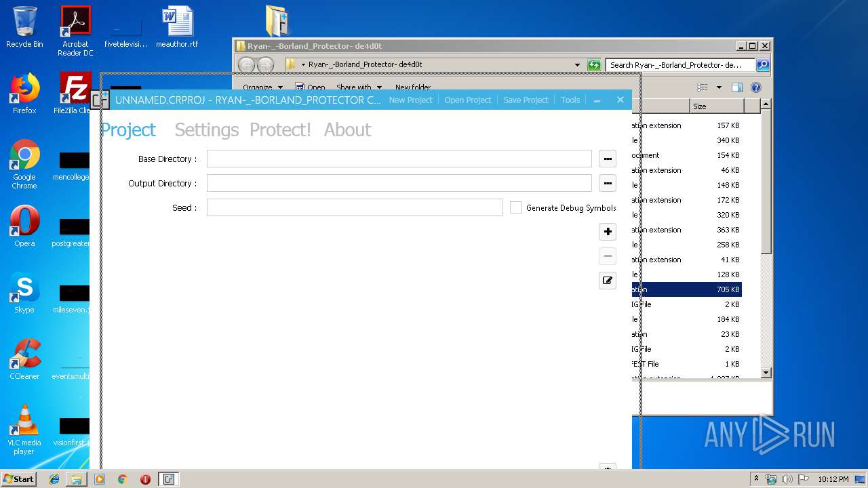Launch Skype from the desktop

point(24,293)
